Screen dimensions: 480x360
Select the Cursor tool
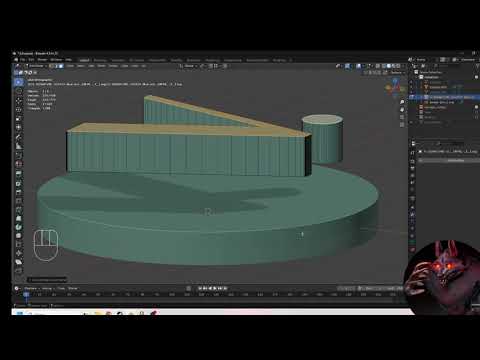click(19, 91)
